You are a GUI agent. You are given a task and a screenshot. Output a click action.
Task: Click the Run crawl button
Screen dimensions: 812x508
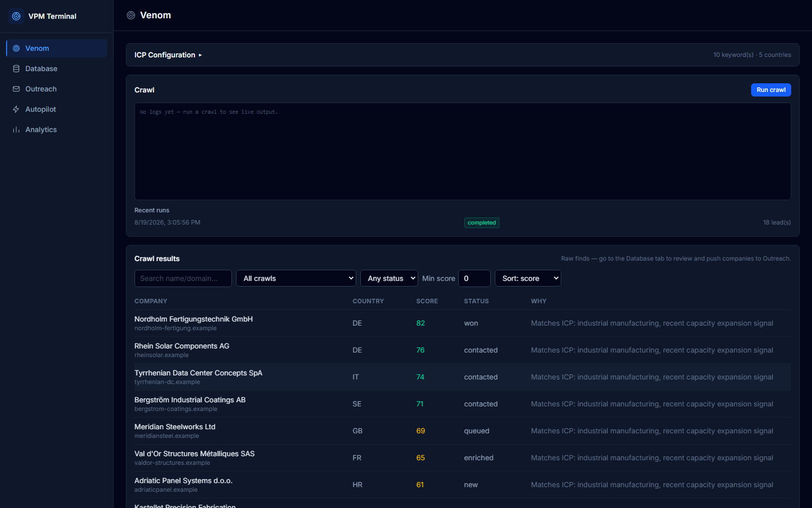pos(771,90)
